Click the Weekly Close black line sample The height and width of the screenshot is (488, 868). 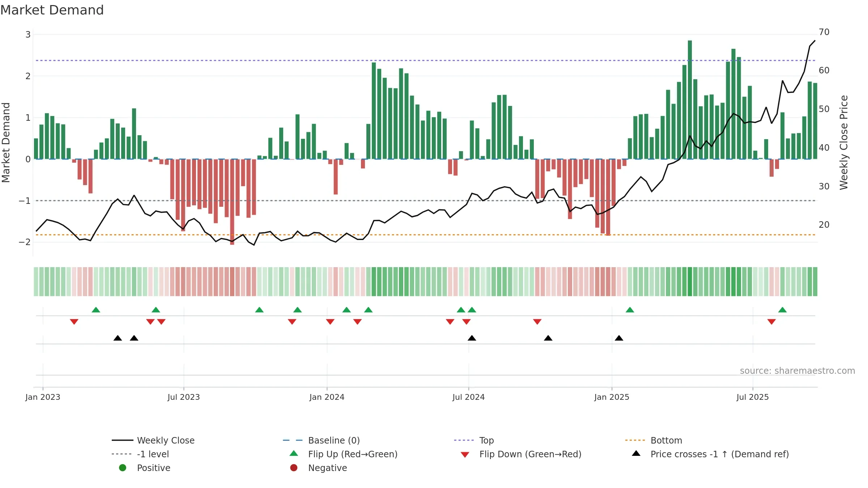tap(123, 440)
